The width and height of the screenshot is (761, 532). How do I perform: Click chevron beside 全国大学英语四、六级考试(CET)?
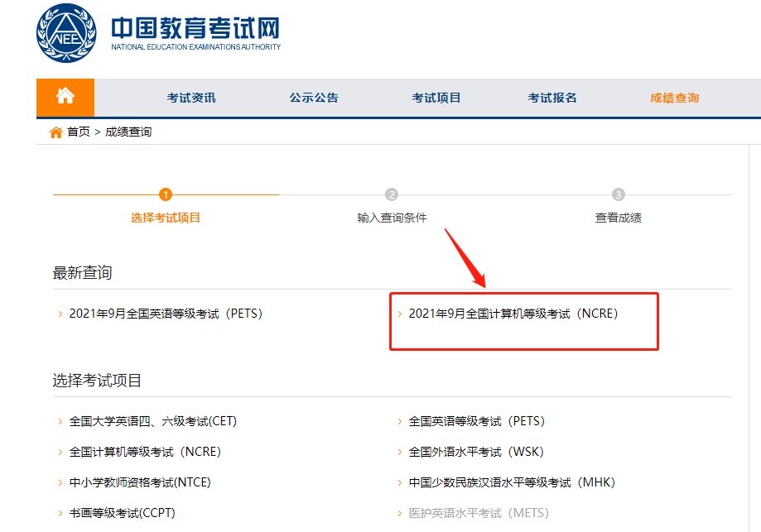60,421
